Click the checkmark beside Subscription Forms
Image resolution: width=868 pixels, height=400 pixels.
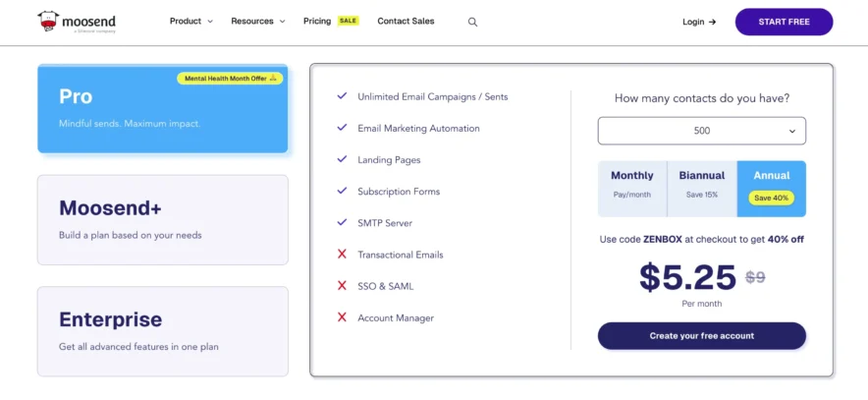point(342,191)
